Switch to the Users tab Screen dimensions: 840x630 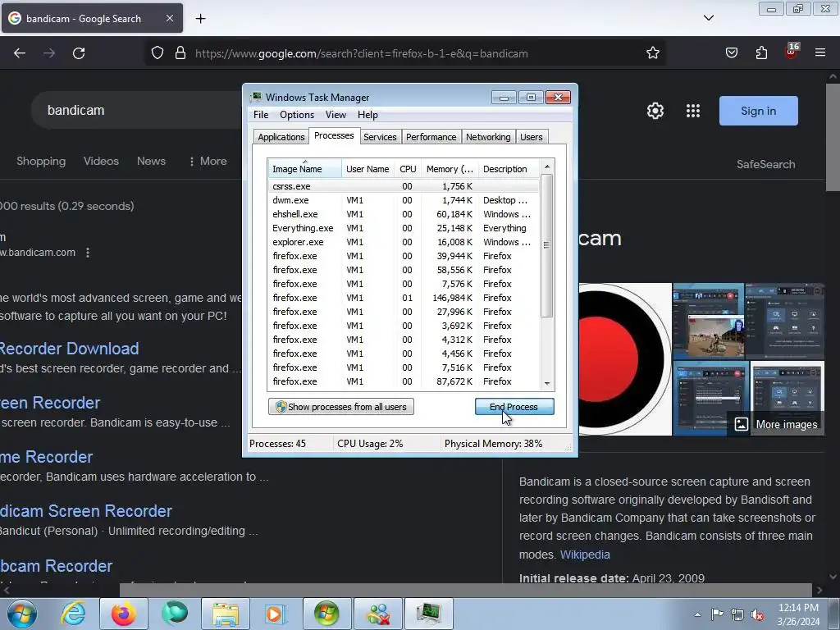pyautogui.click(x=532, y=137)
